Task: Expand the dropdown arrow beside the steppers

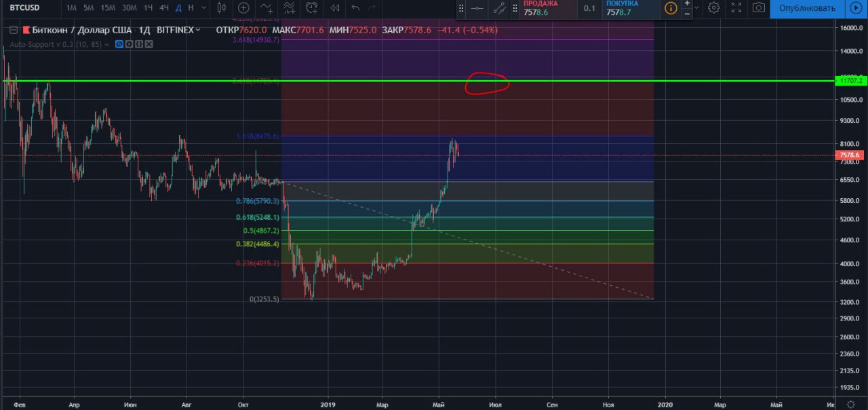Action: (x=698, y=8)
